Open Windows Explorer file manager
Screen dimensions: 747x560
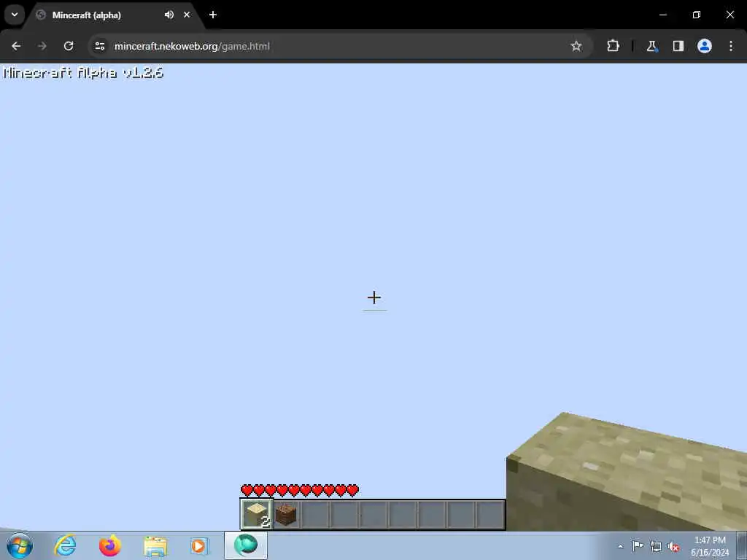[x=155, y=545]
